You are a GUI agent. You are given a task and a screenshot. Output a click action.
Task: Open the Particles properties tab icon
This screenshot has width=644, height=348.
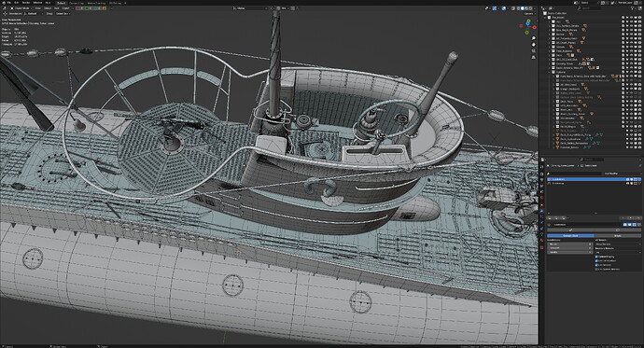tap(541, 216)
